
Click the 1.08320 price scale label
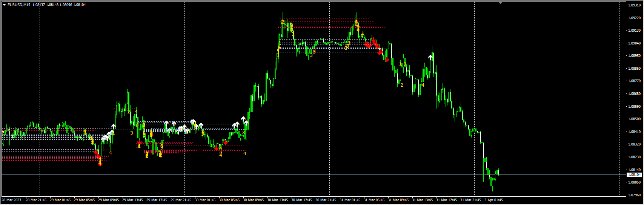point(635,144)
